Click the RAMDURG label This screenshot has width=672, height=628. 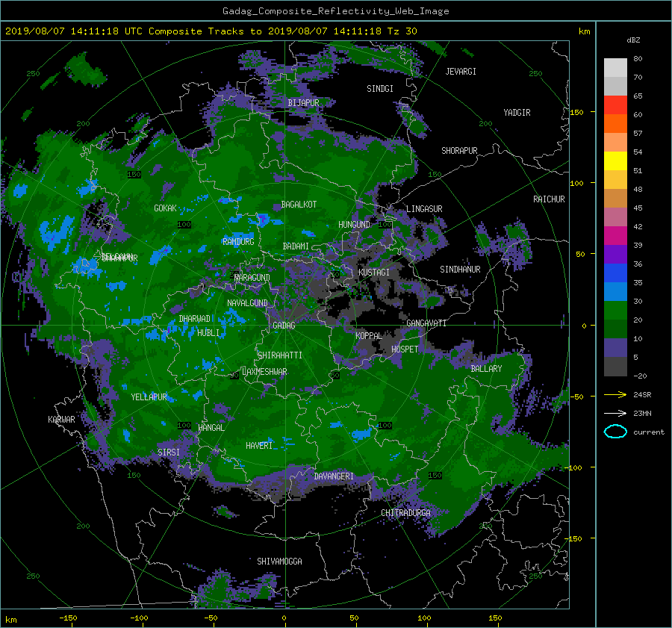238,242
